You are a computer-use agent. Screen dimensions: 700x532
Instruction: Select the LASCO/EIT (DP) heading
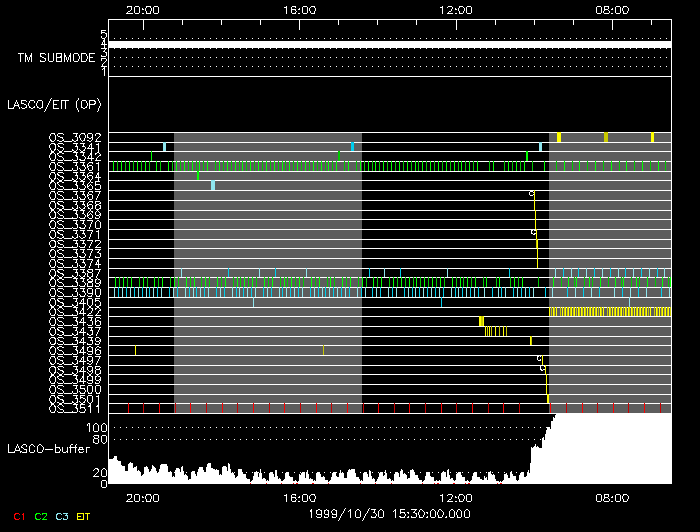click(x=57, y=104)
